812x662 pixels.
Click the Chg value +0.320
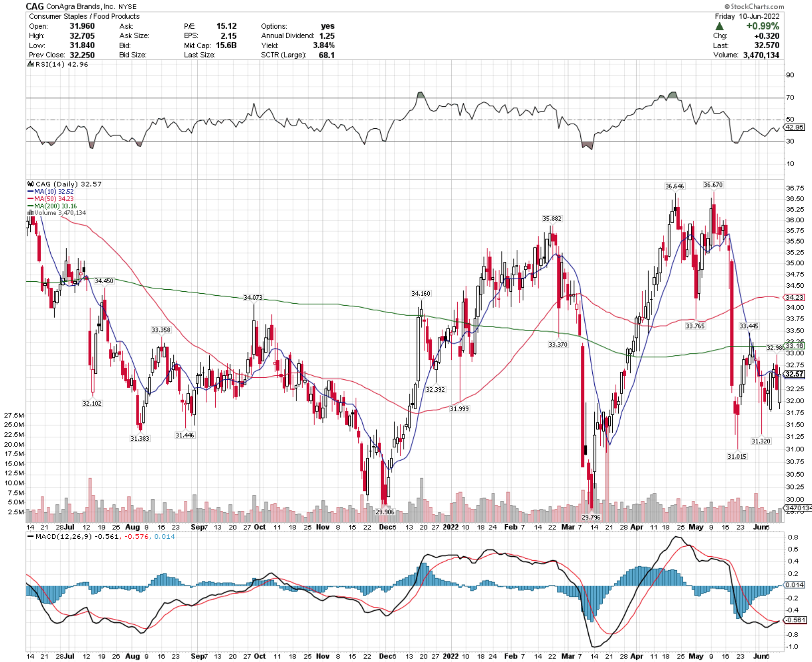click(x=767, y=36)
